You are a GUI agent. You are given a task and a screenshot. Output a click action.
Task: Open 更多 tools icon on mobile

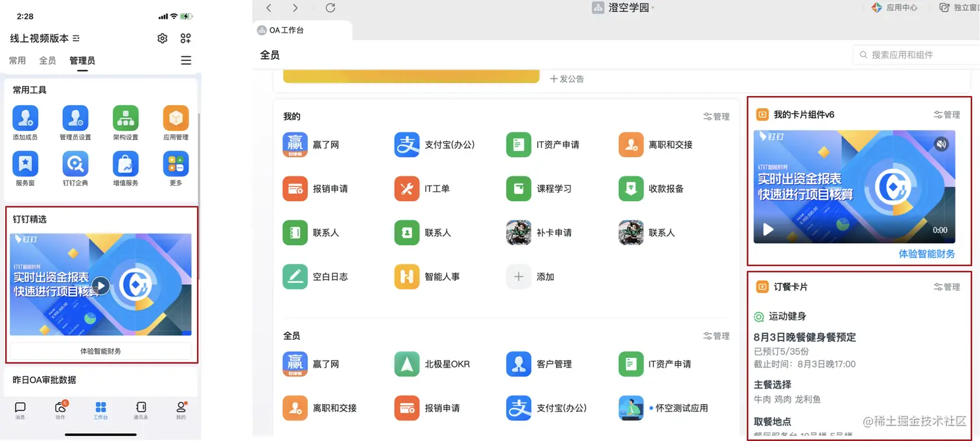coord(176,164)
